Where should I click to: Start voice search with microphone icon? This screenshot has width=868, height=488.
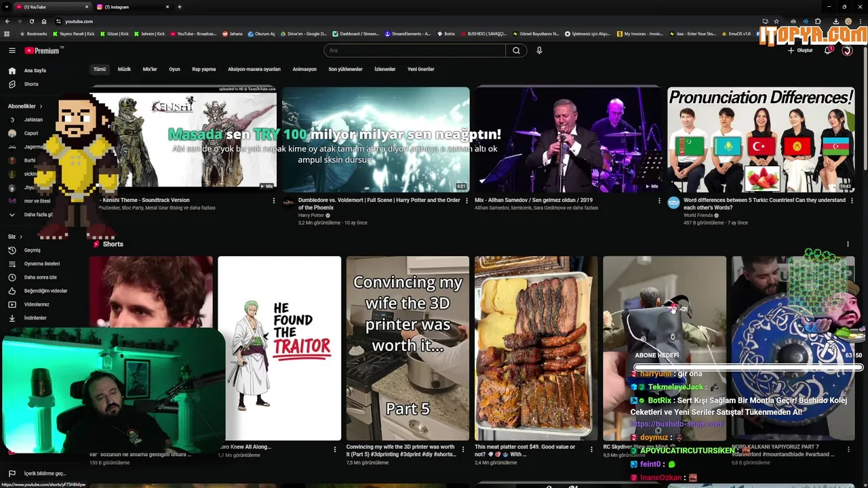539,50
